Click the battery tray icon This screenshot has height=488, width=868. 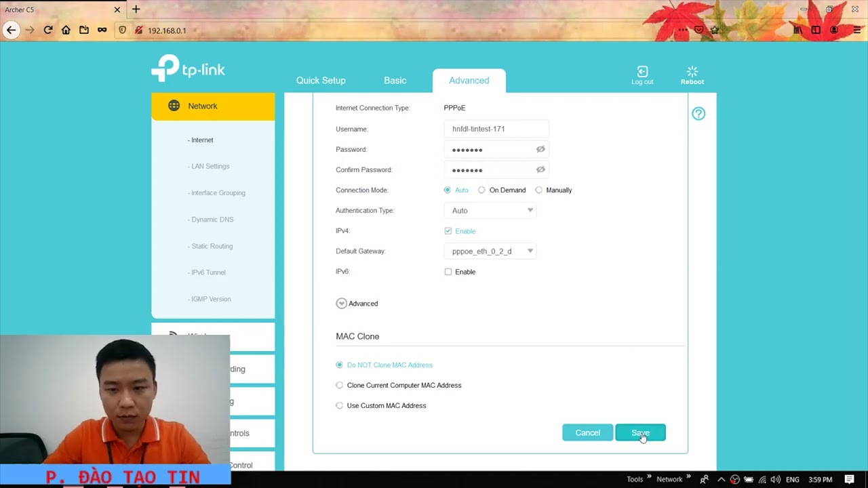tap(749, 479)
